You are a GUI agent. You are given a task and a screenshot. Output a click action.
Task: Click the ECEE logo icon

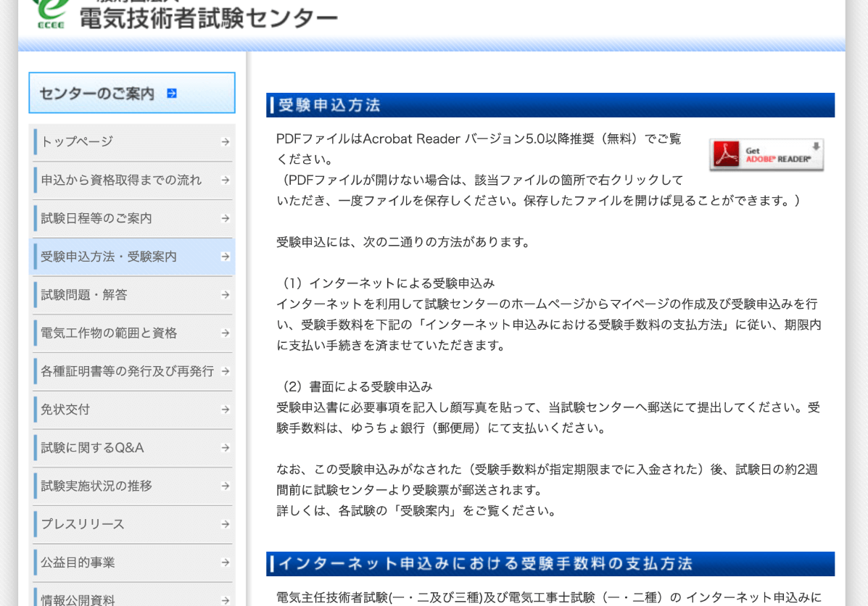point(51,14)
